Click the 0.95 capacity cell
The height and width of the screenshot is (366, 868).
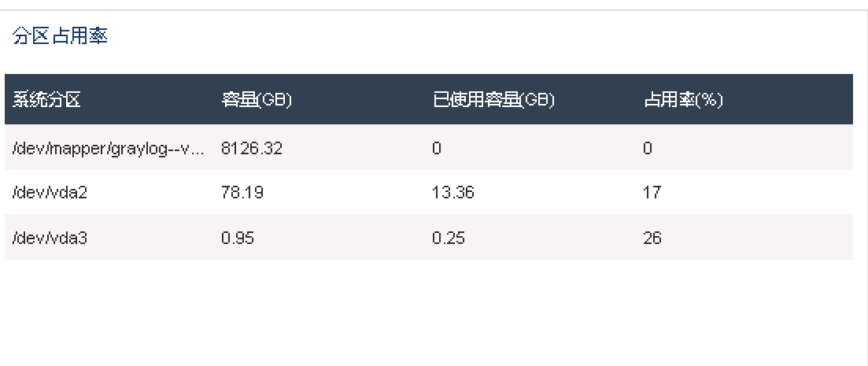(x=238, y=238)
